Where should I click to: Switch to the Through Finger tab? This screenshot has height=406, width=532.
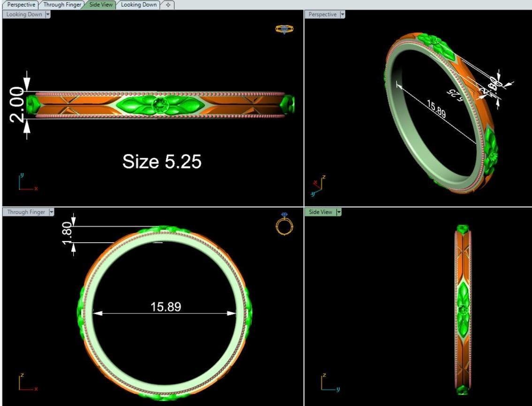[62, 5]
